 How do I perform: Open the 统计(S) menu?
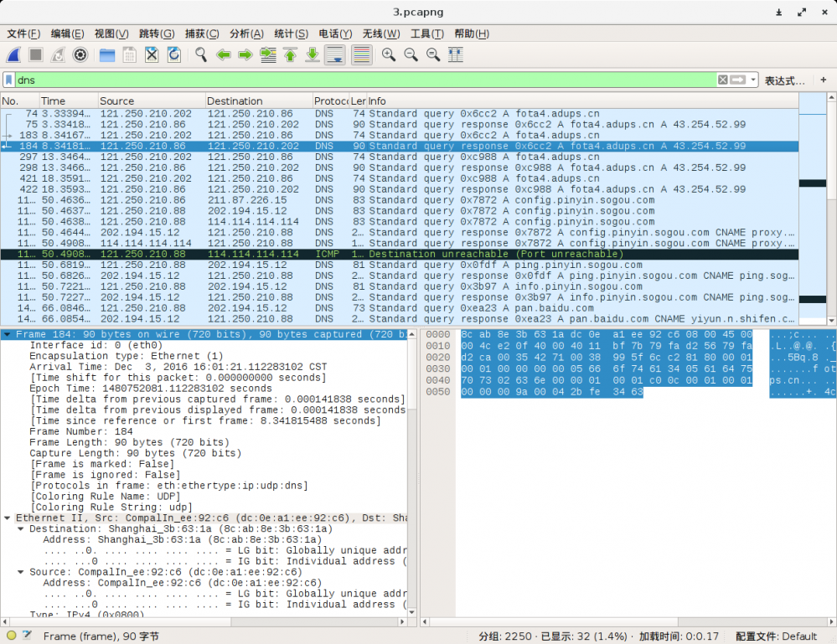pos(291,33)
